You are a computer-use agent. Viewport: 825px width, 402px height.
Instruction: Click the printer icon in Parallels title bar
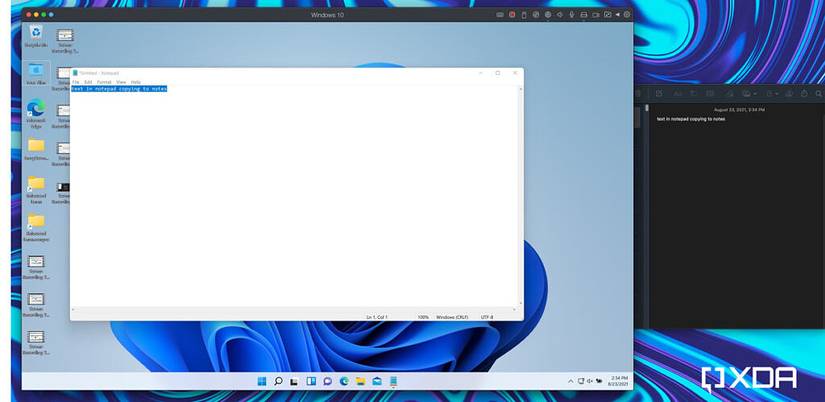click(583, 15)
